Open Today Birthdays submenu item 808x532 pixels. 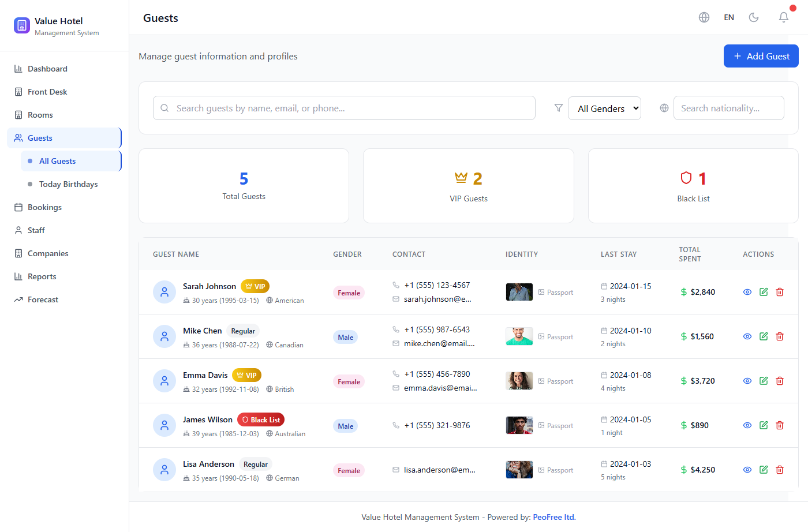pos(68,184)
